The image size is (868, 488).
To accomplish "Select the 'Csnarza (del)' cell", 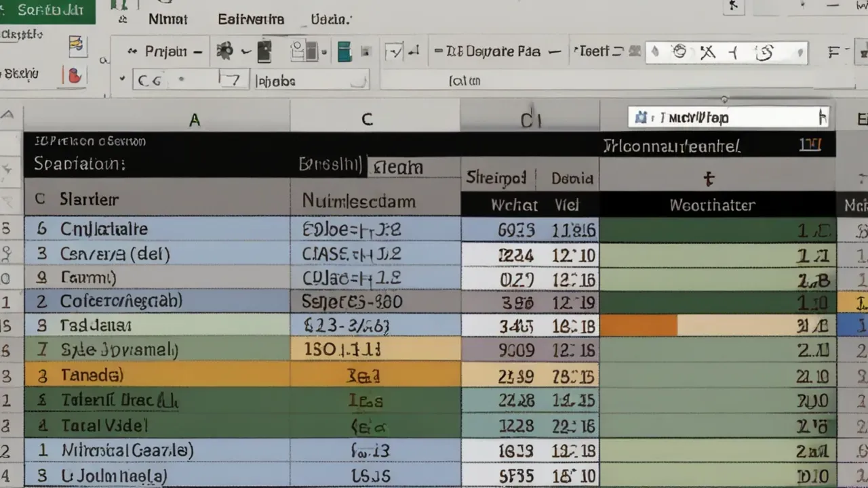I will pos(157,254).
